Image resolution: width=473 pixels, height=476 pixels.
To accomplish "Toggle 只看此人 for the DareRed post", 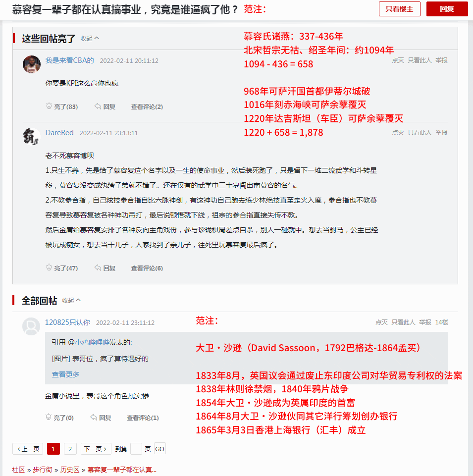I will (x=420, y=133).
